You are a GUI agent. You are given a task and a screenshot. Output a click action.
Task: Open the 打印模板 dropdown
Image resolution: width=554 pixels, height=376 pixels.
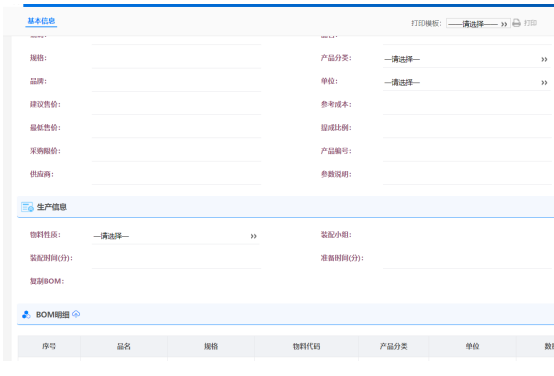coord(478,24)
